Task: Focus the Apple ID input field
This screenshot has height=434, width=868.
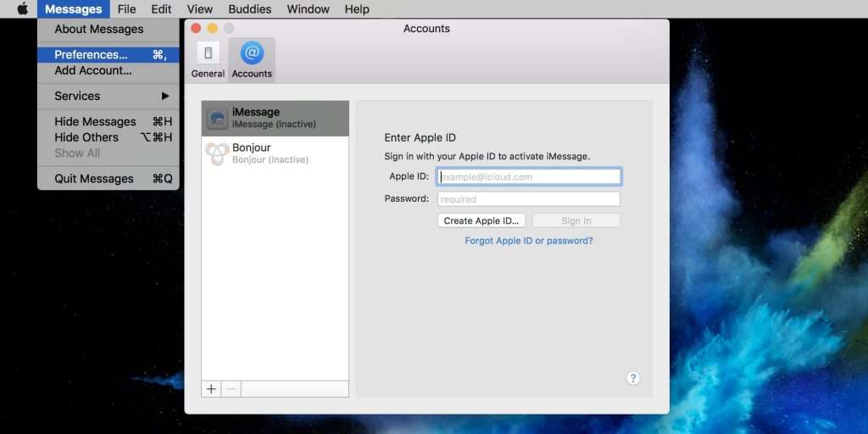Action: [529, 176]
